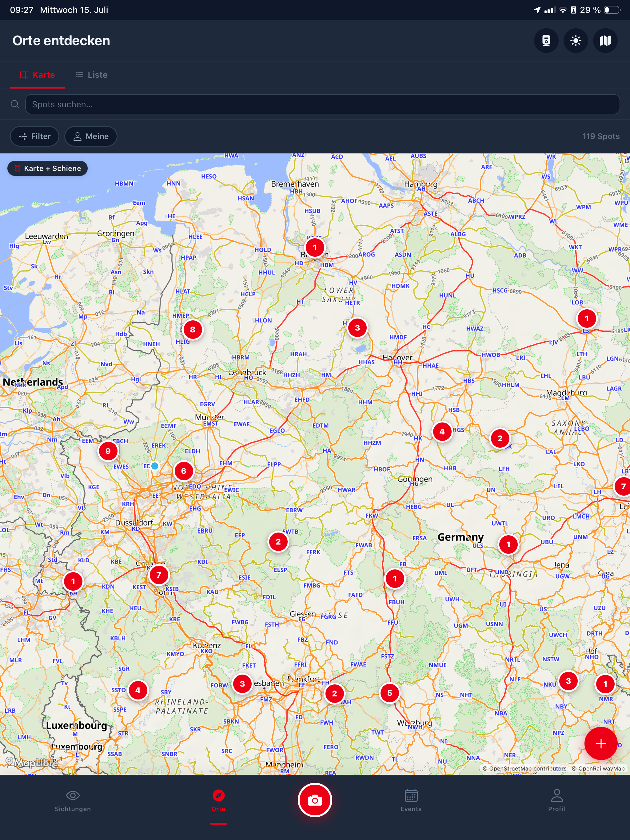The image size is (630, 840).
Task: Tap the red camera capture button
Action: (315, 800)
